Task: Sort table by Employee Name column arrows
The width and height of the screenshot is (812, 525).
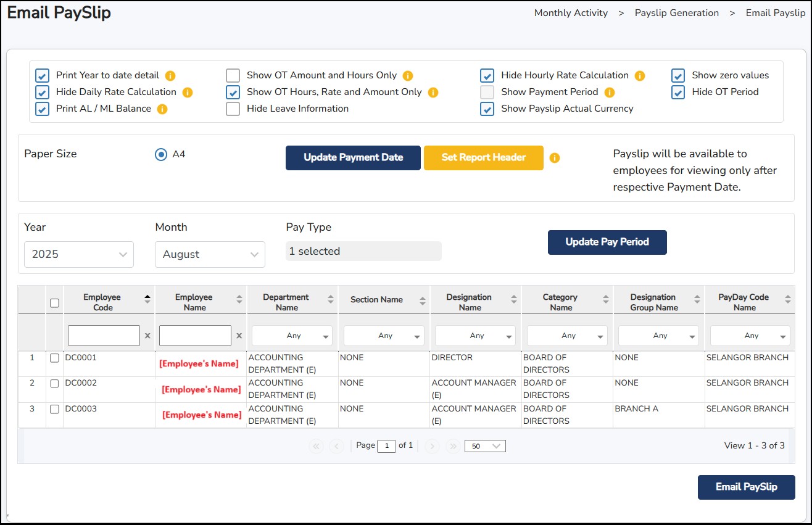Action: (239, 300)
